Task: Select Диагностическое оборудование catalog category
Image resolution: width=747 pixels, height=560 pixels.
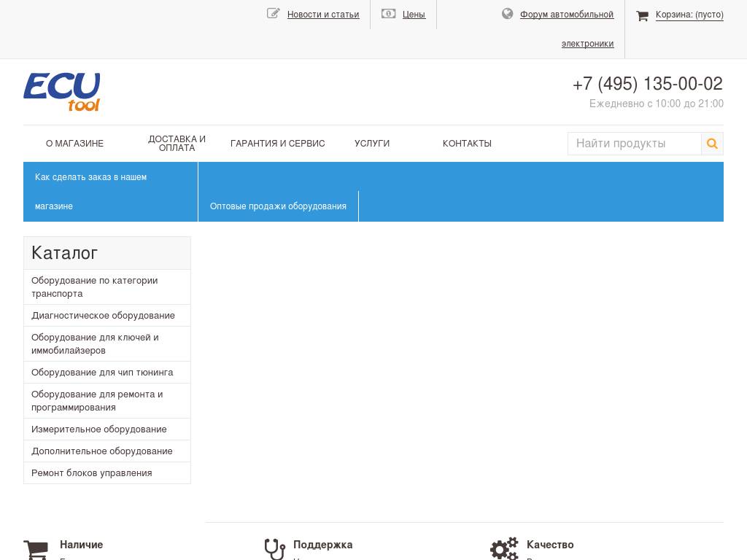Action: click(x=103, y=316)
